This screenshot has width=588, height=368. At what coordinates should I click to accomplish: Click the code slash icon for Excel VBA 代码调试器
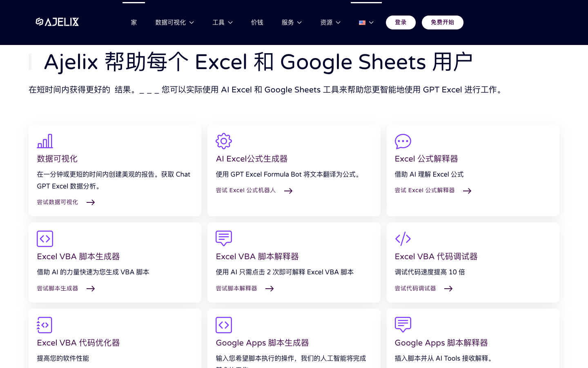point(403,239)
